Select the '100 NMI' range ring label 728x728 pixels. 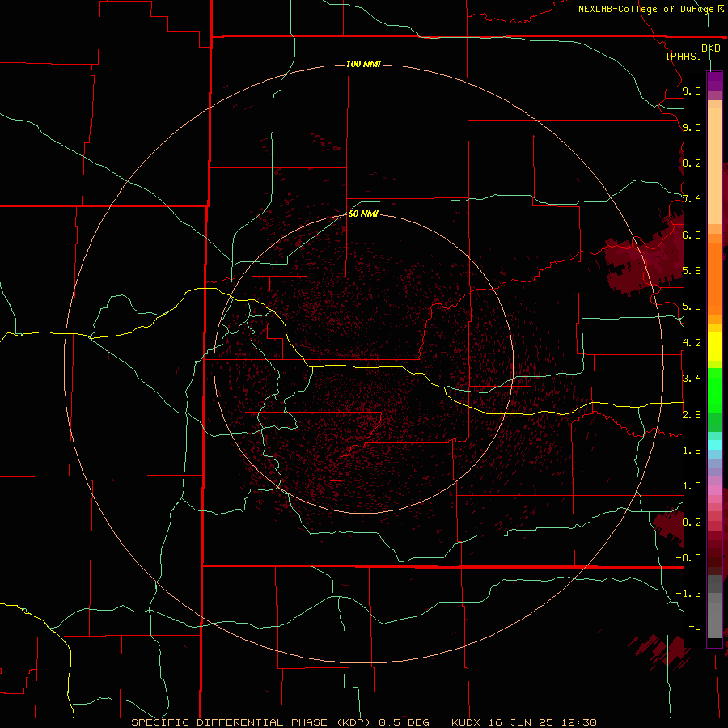tap(363, 64)
